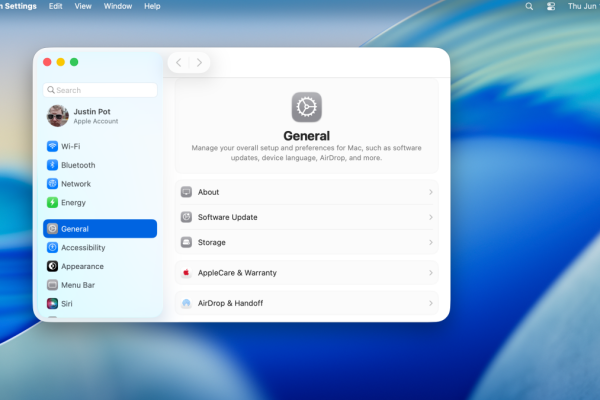Go back with the left arrow button

pos(179,62)
